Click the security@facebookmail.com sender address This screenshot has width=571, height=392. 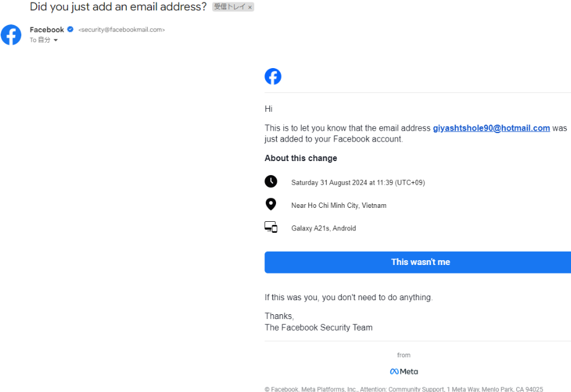(x=122, y=30)
